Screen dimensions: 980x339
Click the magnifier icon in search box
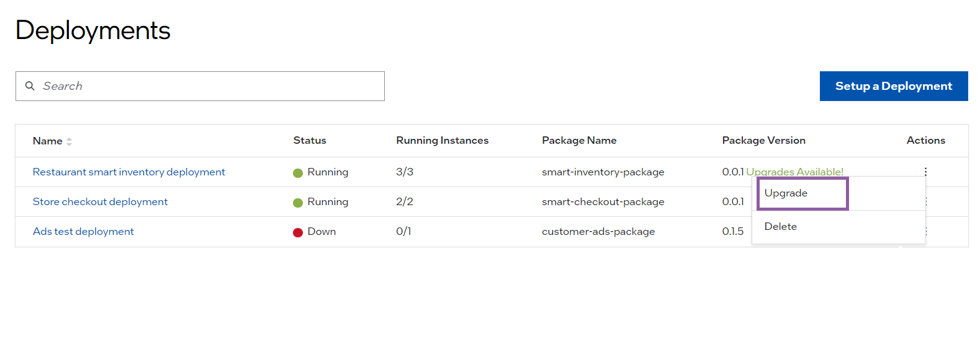(30, 86)
